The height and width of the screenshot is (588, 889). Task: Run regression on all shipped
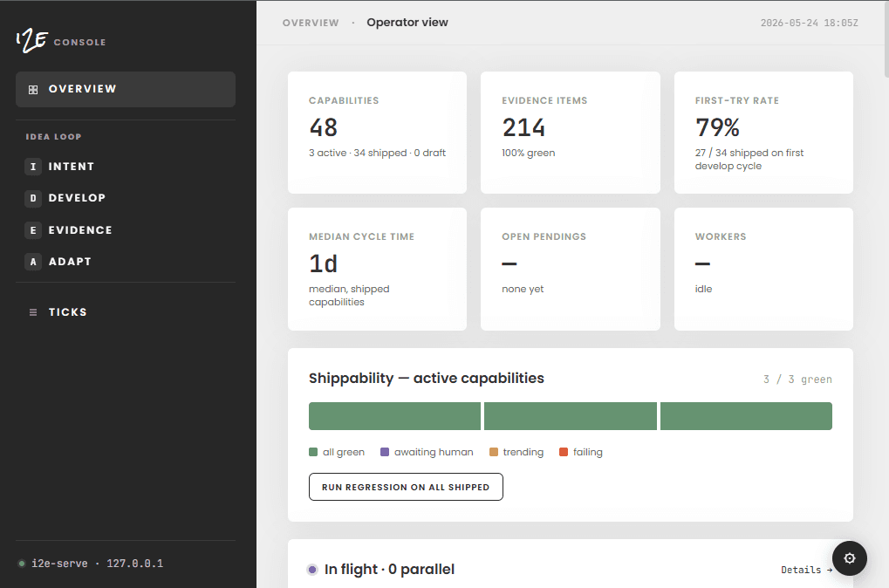click(406, 487)
